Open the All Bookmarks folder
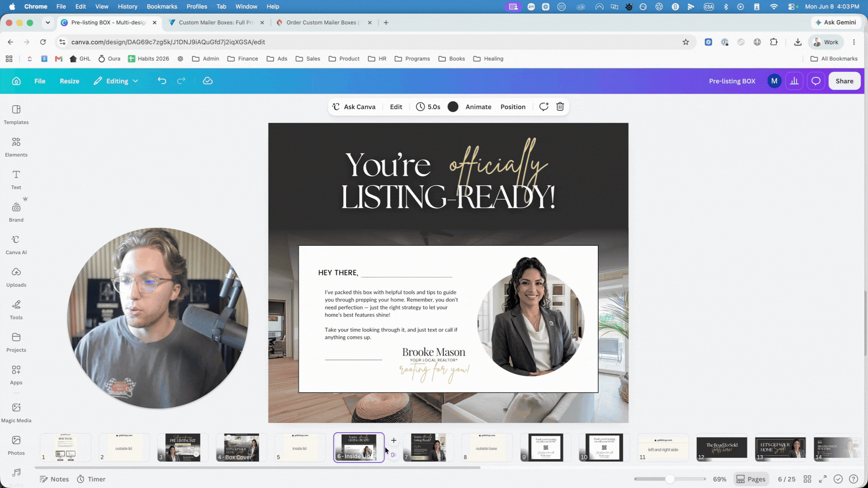The width and height of the screenshot is (868, 488). (834, 59)
